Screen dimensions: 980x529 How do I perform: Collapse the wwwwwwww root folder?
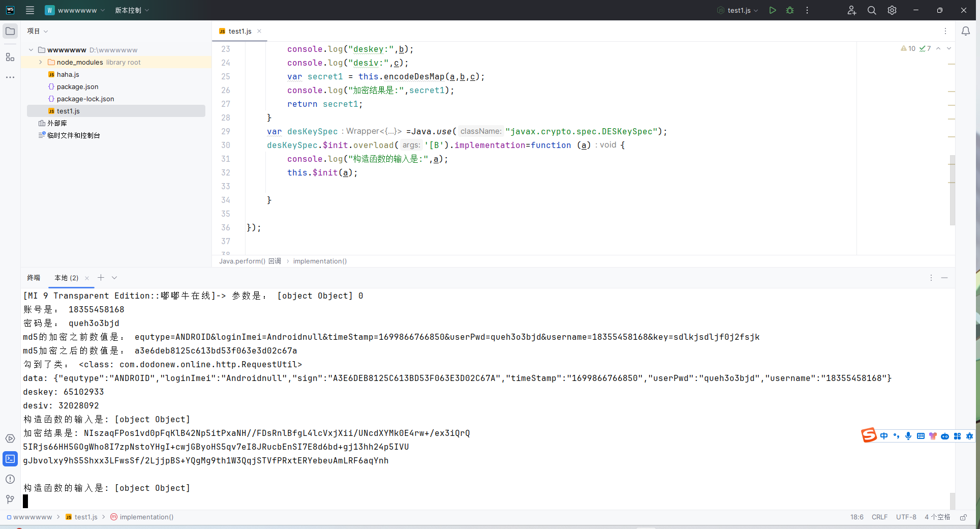pyautogui.click(x=31, y=50)
